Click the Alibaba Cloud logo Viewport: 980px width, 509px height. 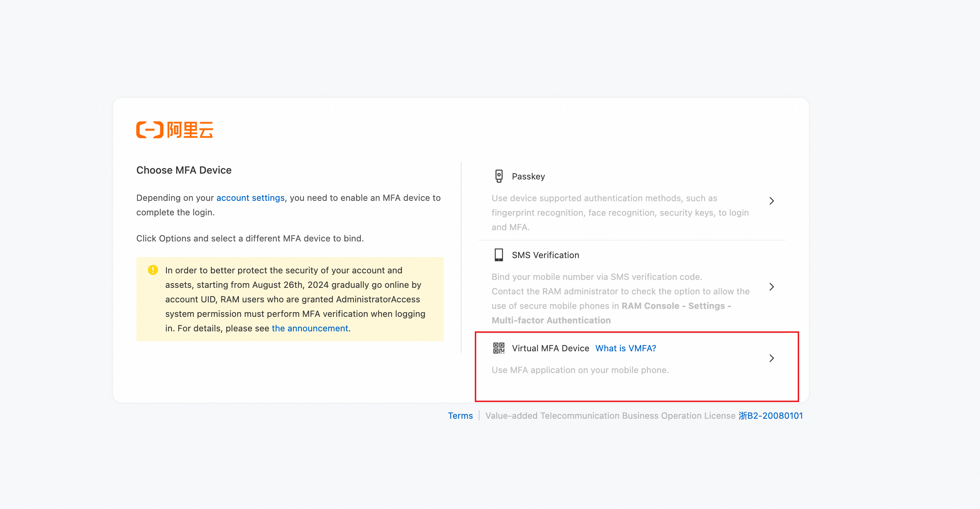tap(175, 130)
